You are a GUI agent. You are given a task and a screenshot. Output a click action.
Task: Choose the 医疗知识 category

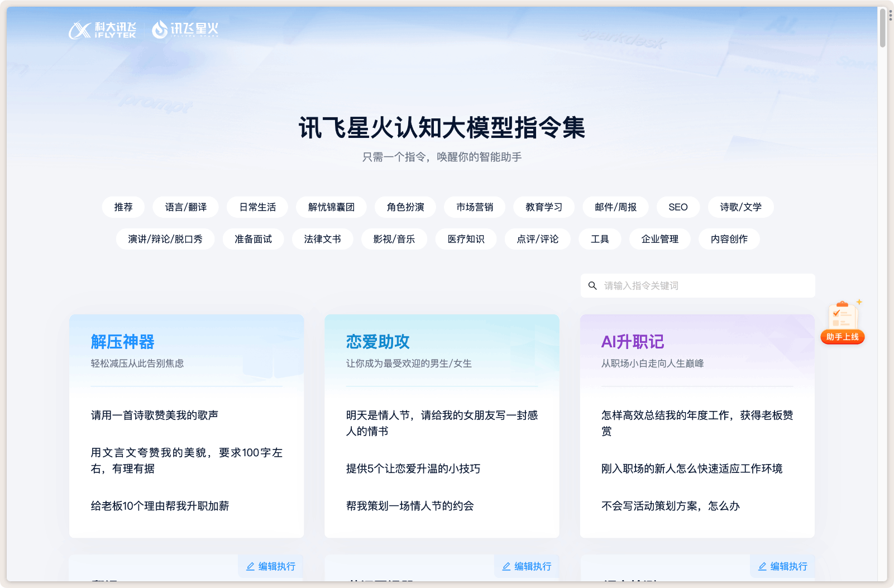pyautogui.click(x=466, y=239)
